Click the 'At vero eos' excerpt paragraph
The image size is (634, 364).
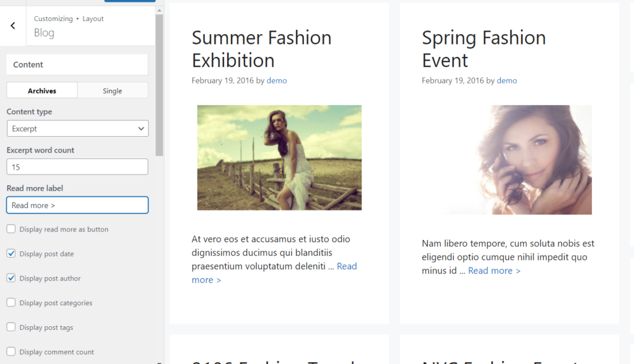pos(274,259)
